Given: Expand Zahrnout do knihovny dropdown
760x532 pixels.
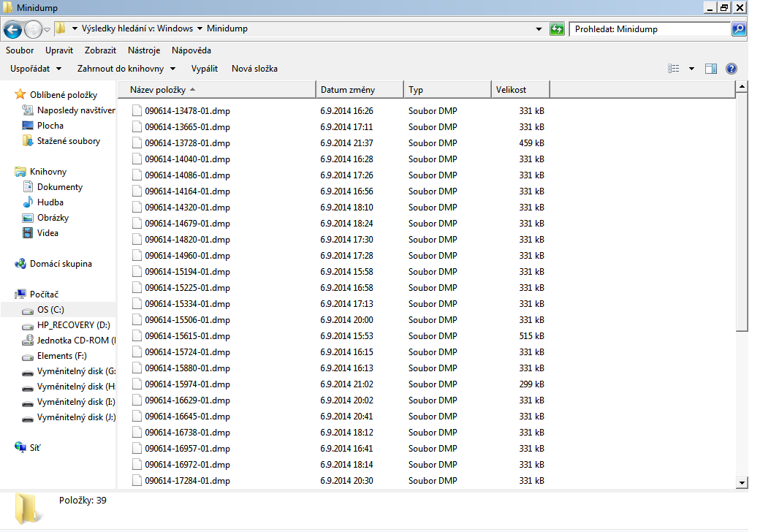Looking at the screenshot, I should pyautogui.click(x=126, y=69).
